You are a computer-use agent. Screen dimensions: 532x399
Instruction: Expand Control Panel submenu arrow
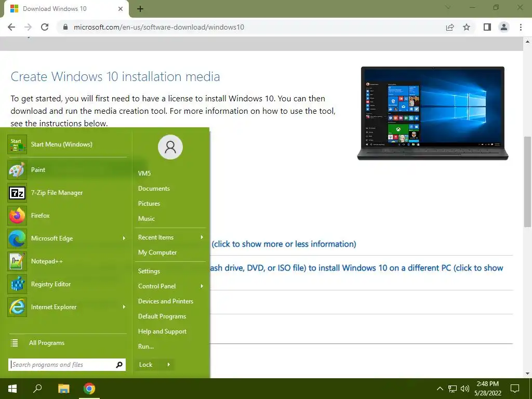tap(202, 286)
